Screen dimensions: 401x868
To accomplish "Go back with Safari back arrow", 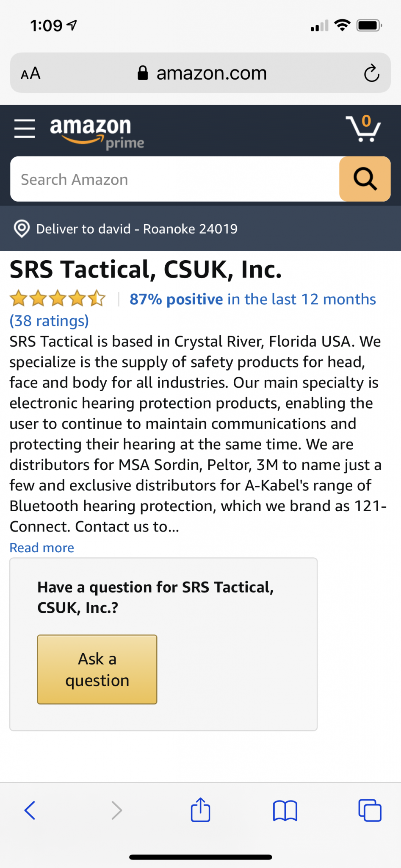I will (30, 810).
